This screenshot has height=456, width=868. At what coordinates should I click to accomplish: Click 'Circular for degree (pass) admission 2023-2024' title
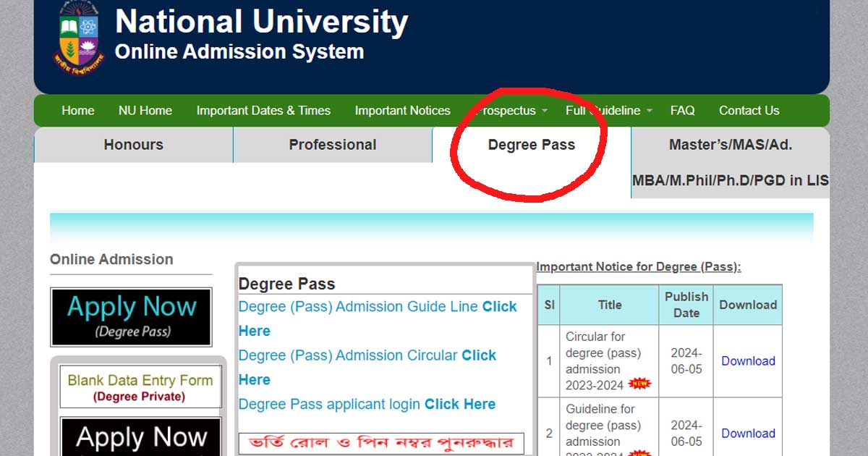click(603, 360)
